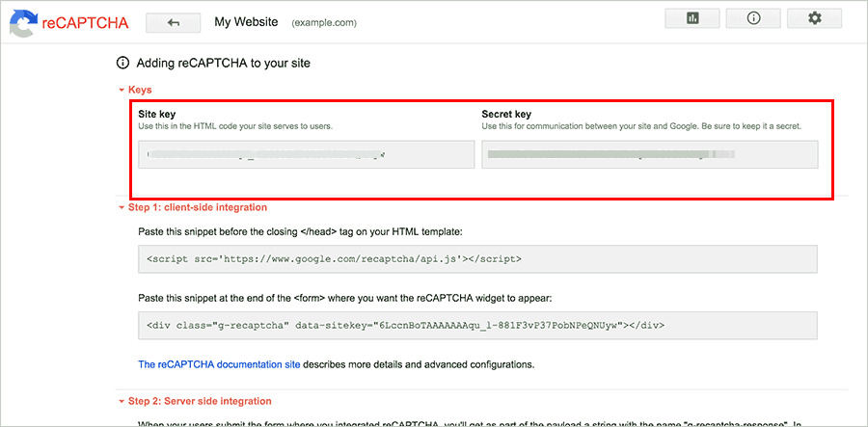Screen dimensions: 868x427
Task: Collapse Step 2: Server side integration section
Action: click(195, 401)
